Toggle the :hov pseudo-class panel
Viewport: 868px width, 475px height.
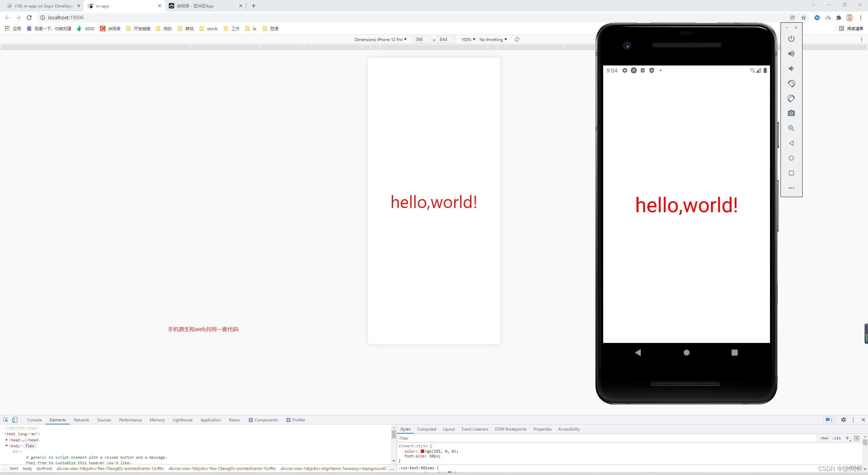824,438
